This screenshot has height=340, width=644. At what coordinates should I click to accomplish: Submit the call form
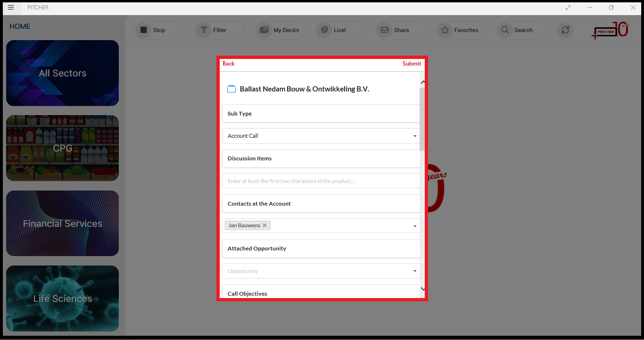tap(412, 64)
